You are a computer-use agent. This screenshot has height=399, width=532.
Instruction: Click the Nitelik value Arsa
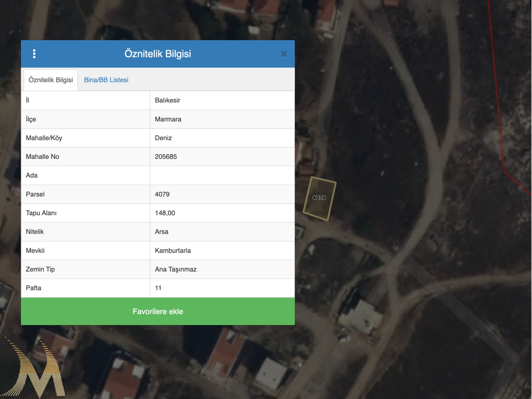pos(162,232)
